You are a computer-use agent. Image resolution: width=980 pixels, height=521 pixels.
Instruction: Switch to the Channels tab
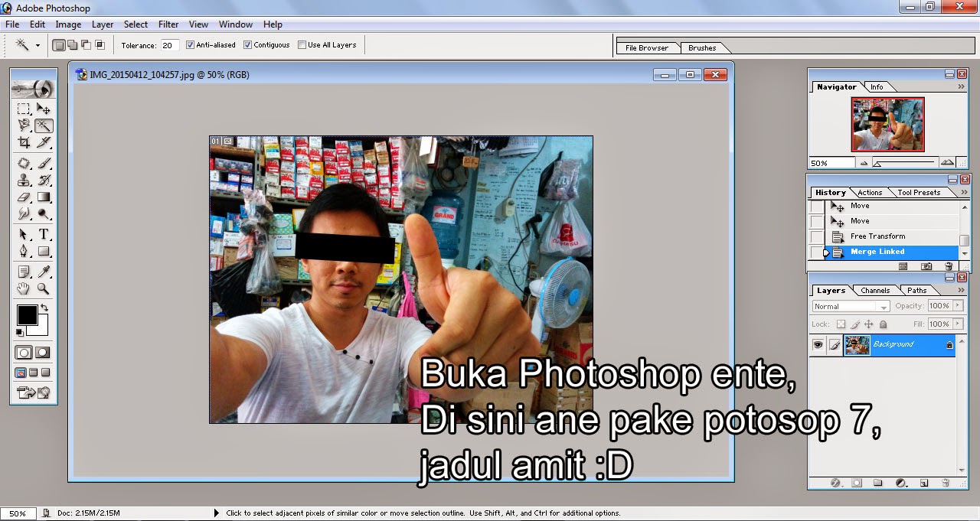[x=875, y=291]
